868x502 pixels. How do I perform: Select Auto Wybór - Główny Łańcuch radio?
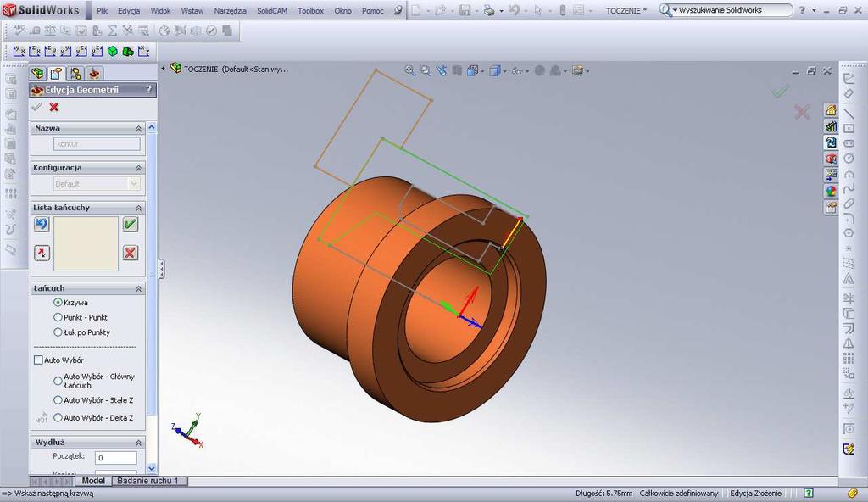tap(58, 381)
